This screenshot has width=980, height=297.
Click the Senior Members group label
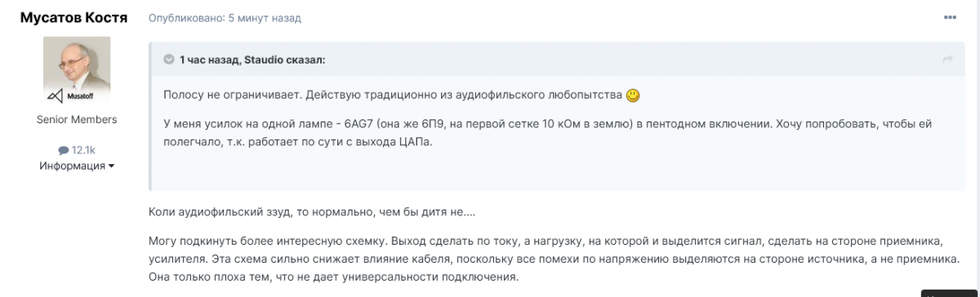[77, 119]
